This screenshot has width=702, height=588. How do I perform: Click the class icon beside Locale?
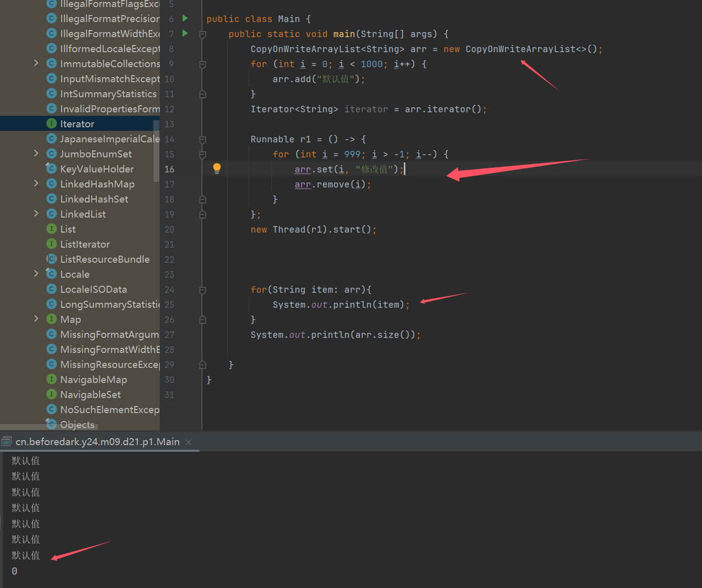click(x=51, y=274)
